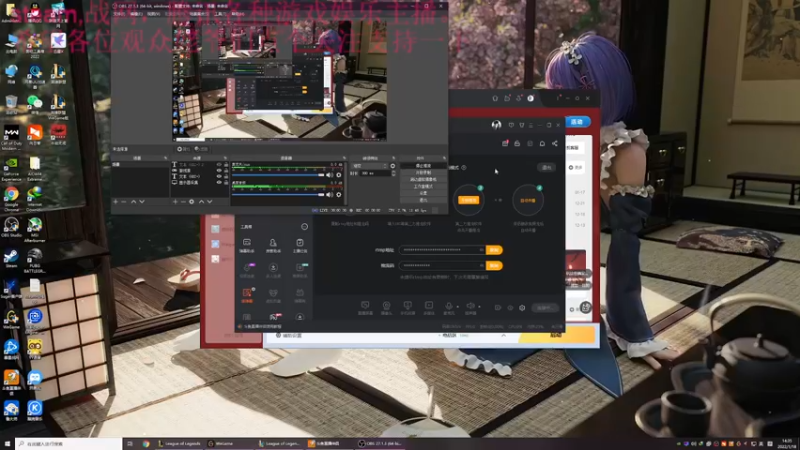
Task: Open OBS Studio desktop shortcut
Action: [11, 227]
